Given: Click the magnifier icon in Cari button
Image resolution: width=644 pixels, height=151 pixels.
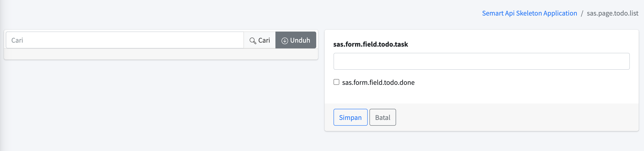Looking at the screenshot, I should 253,41.
